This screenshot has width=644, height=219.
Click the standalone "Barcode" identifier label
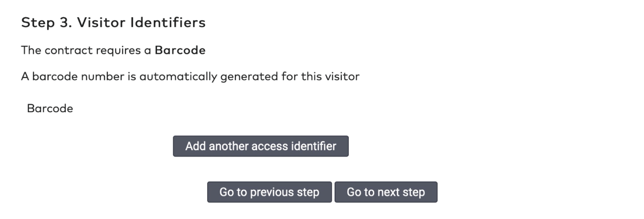(x=50, y=109)
